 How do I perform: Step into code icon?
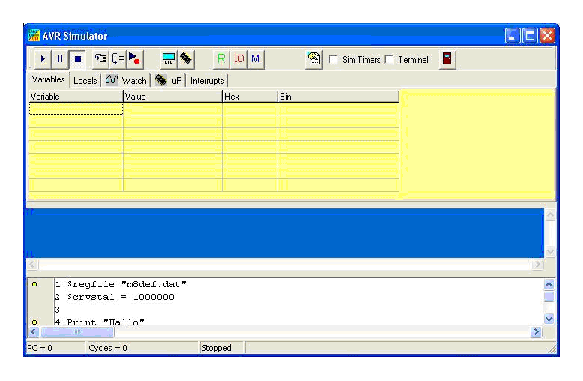coord(100,59)
